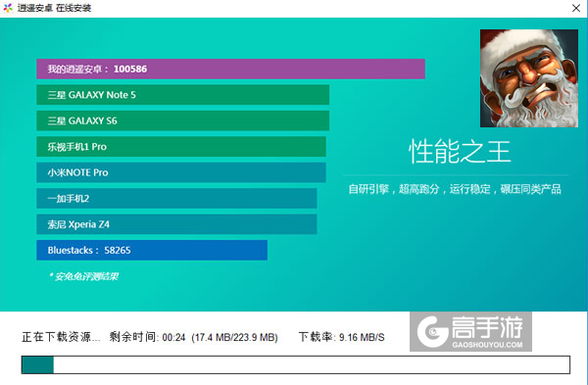Click the 性能之王 heading
Image resolution: width=588 pixels, height=385 pixels.
(460, 152)
